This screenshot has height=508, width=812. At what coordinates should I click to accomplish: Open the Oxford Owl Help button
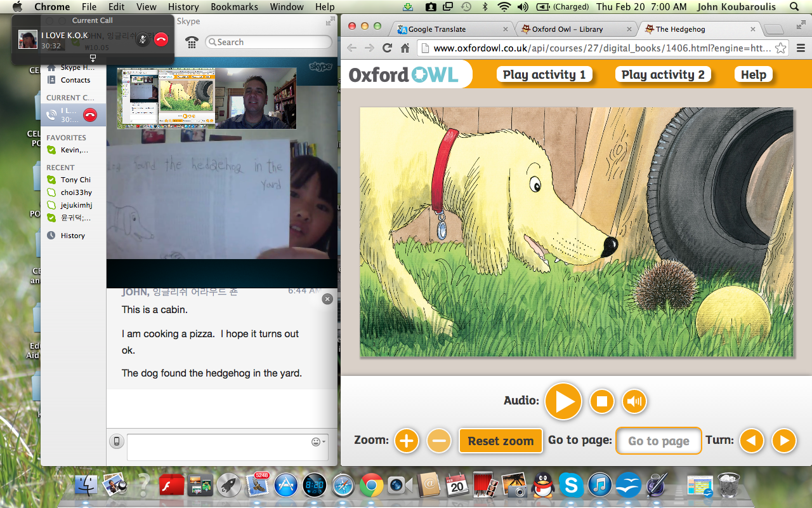pyautogui.click(x=754, y=74)
